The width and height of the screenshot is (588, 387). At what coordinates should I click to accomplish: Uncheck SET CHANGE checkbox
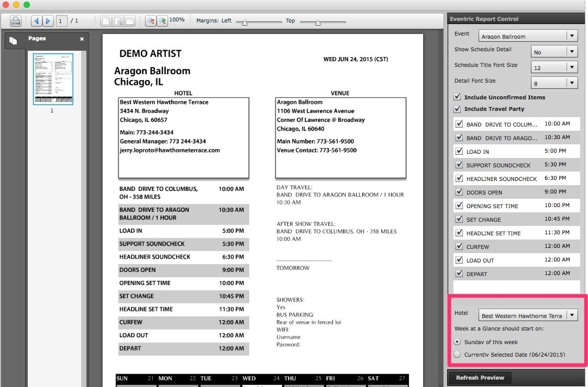(459, 219)
